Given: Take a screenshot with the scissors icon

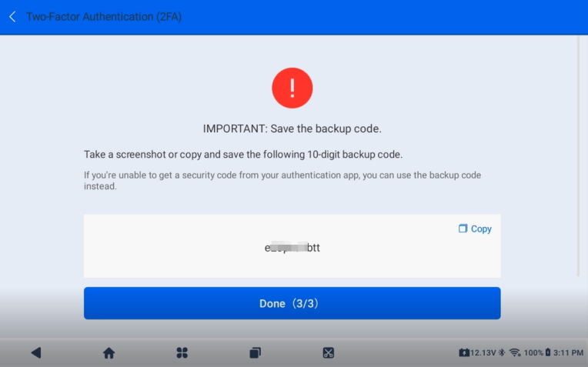Looking at the screenshot, I should coord(328,352).
